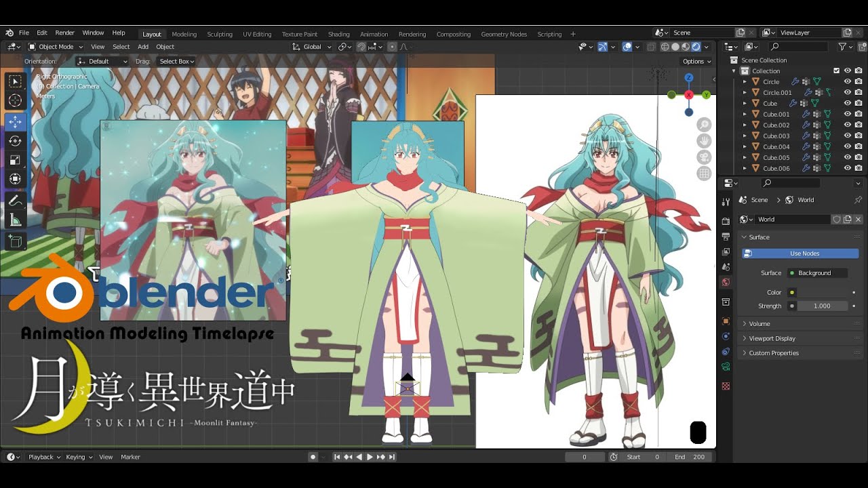Switch to Wireframe viewport shading

coord(665,47)
